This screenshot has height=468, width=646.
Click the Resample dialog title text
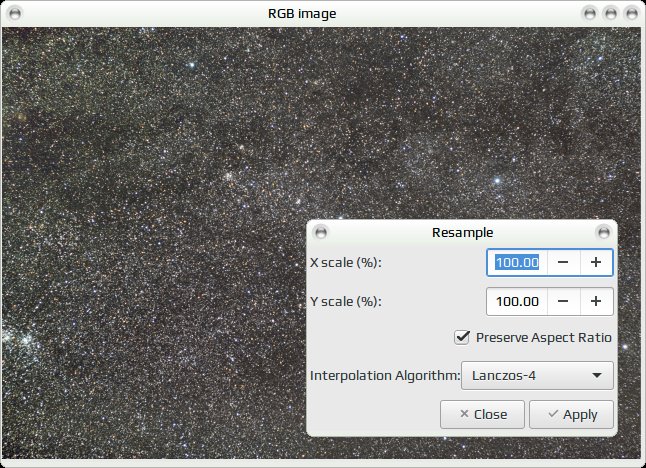tap(462, 232)
